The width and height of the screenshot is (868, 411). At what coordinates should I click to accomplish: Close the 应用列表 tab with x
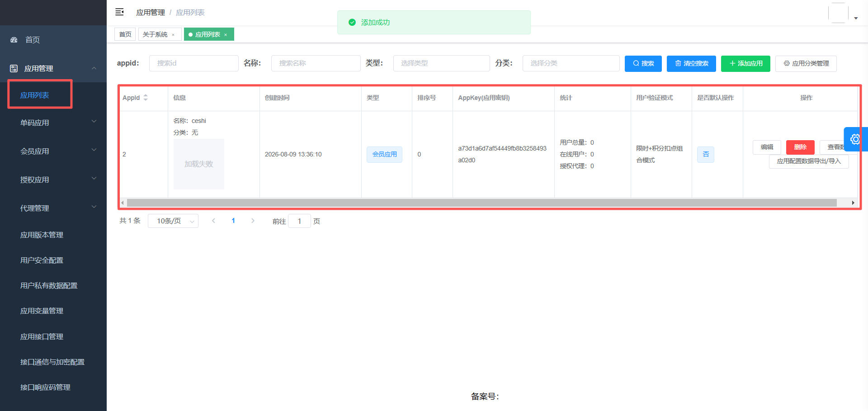pyautogui.click(x=226, y=35)
